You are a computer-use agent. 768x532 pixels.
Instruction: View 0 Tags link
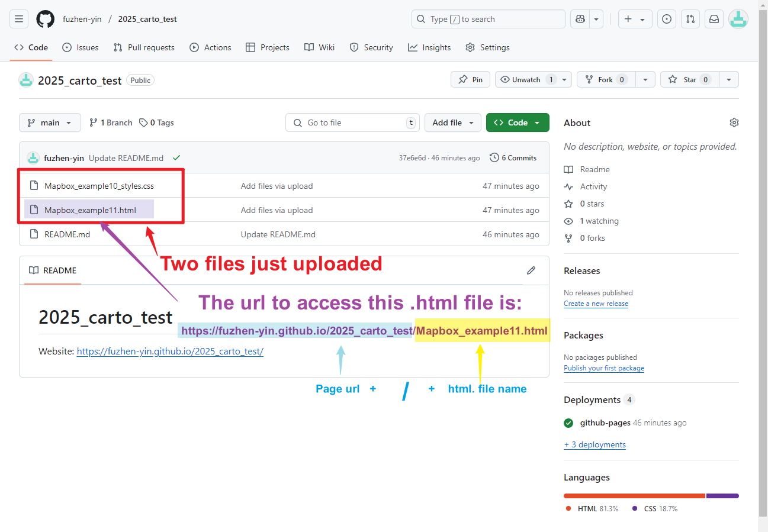pos(156,122)
